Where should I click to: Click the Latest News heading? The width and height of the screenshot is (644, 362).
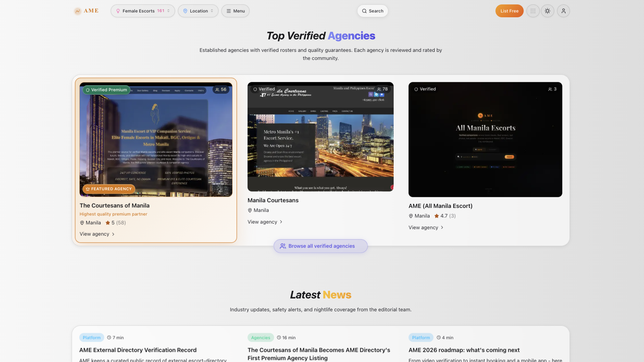(x=321, y=295)
